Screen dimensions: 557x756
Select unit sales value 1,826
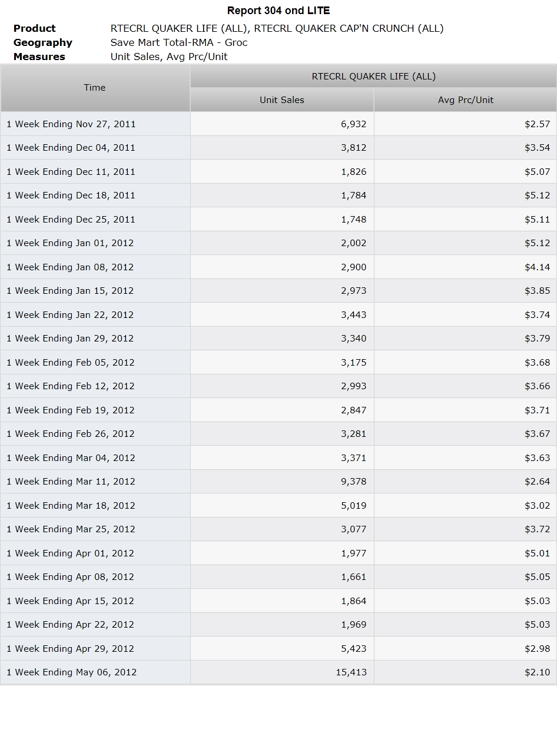[x=353, y=172]
